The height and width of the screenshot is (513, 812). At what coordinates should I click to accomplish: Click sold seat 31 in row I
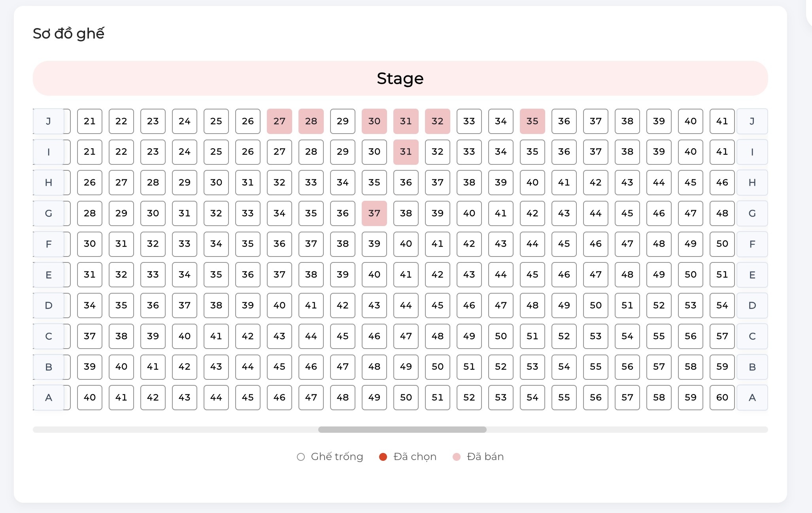click(406, 152)
